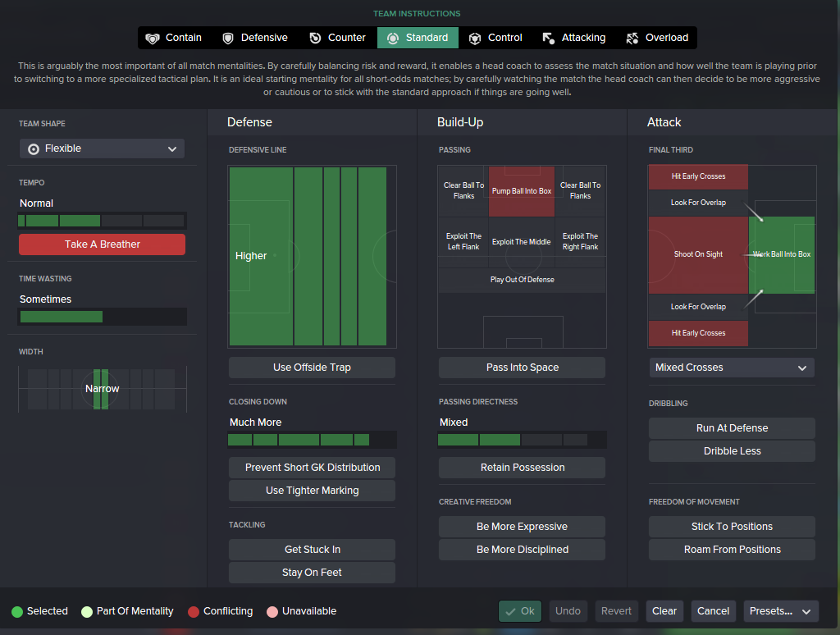Adjust the Closing Down slider bar
The width and height of the screenshot is (840, 635).
pyautogui.click(x=312, y=440)
